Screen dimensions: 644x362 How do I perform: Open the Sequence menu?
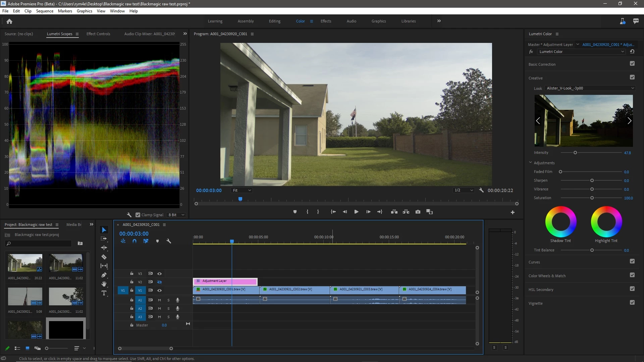45,11
